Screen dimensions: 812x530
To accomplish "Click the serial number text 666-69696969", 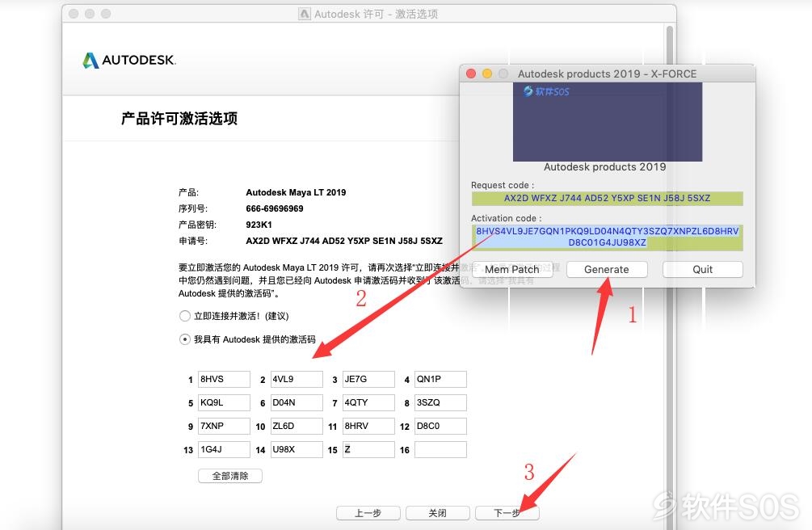I will tap(275, 208).
